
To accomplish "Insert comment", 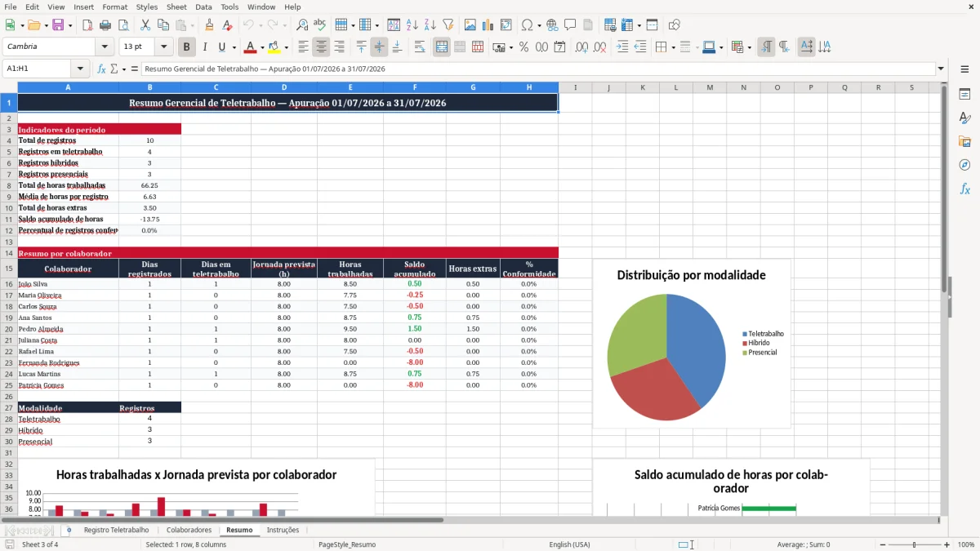I will coord(570,25).
